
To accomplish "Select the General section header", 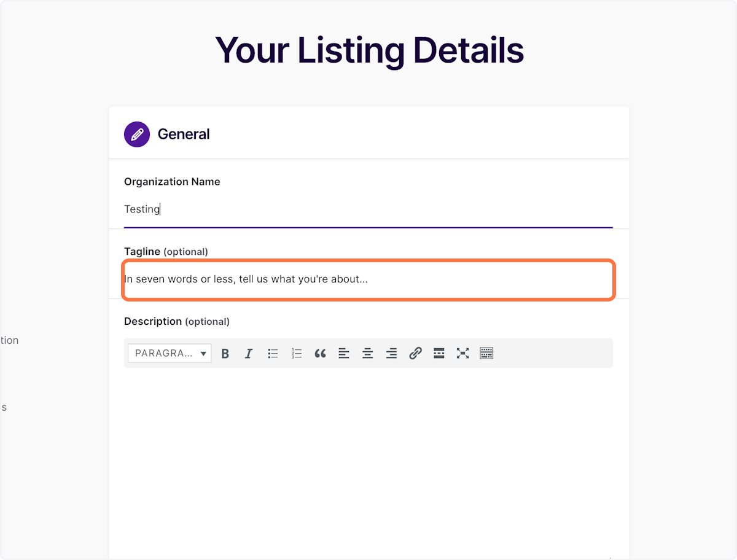I will pyautogui.click(x=184, y=134).
